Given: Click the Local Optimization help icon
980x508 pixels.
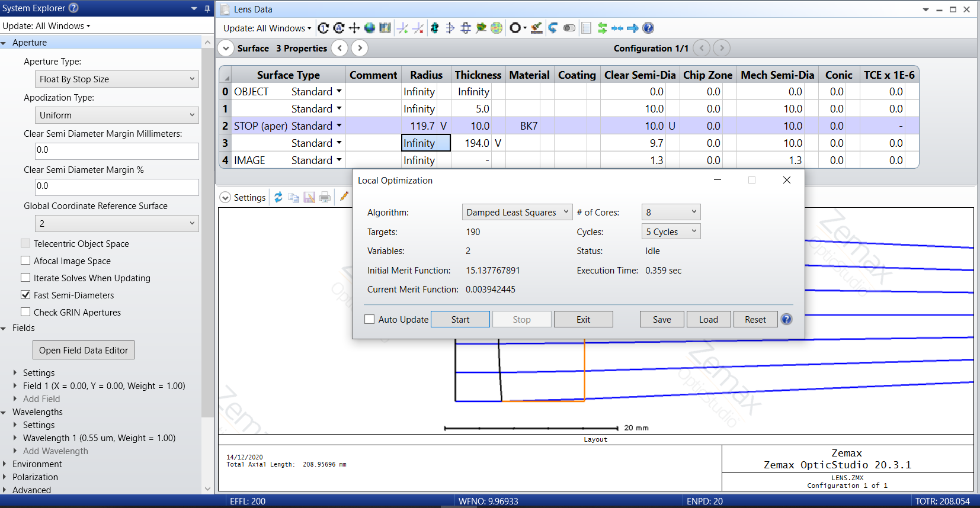Looking at the screenshot, I should (786, 319).
